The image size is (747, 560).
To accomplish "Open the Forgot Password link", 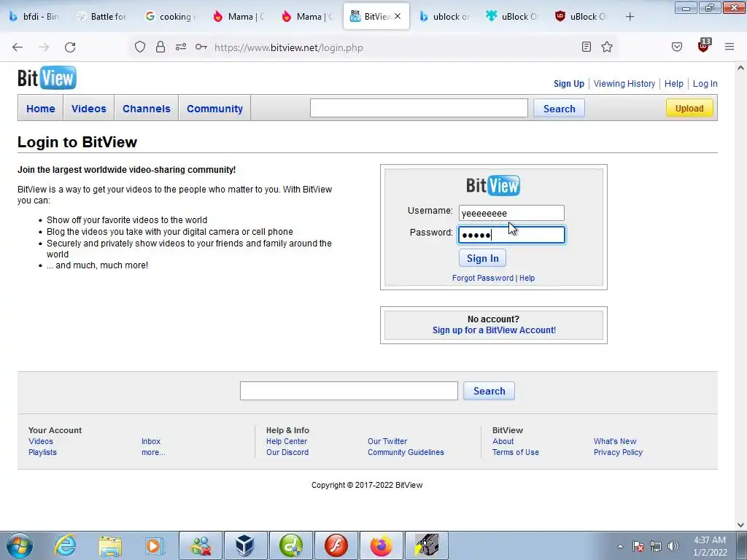I will [483, 278].
